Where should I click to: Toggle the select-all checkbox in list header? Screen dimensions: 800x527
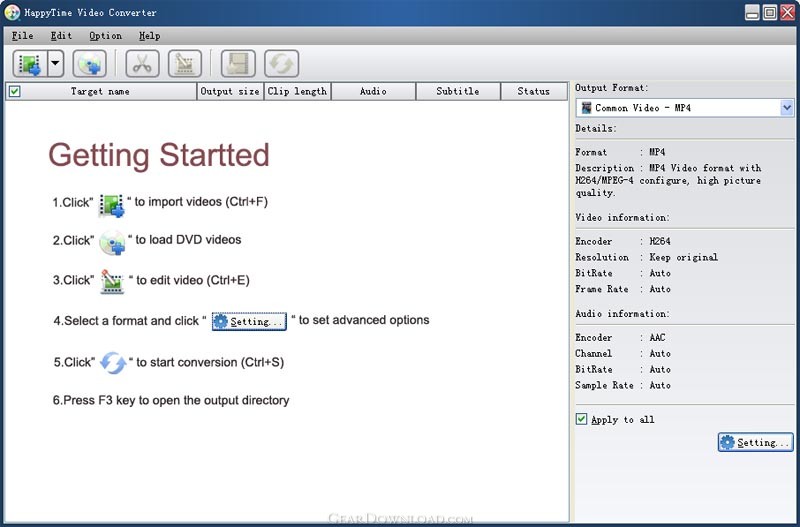click(x=15, y=91)
